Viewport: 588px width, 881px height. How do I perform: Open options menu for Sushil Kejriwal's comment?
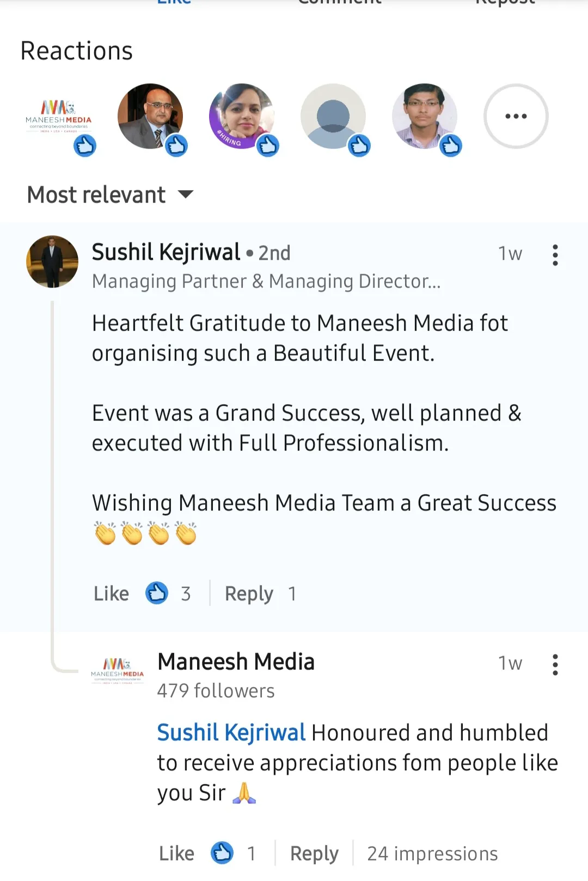(x=555, y=254)
